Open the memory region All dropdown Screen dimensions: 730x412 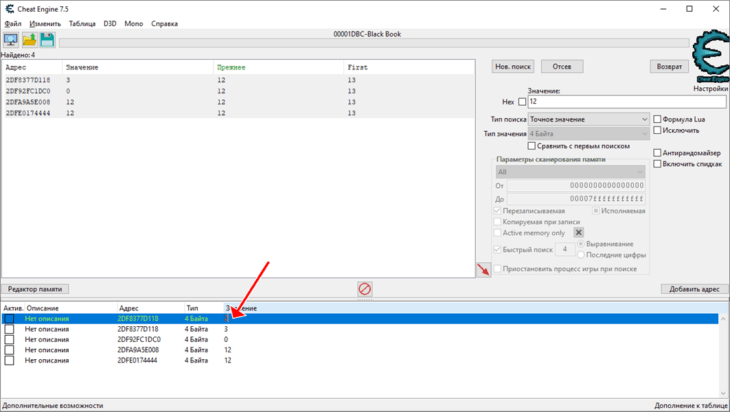[570, 172]
